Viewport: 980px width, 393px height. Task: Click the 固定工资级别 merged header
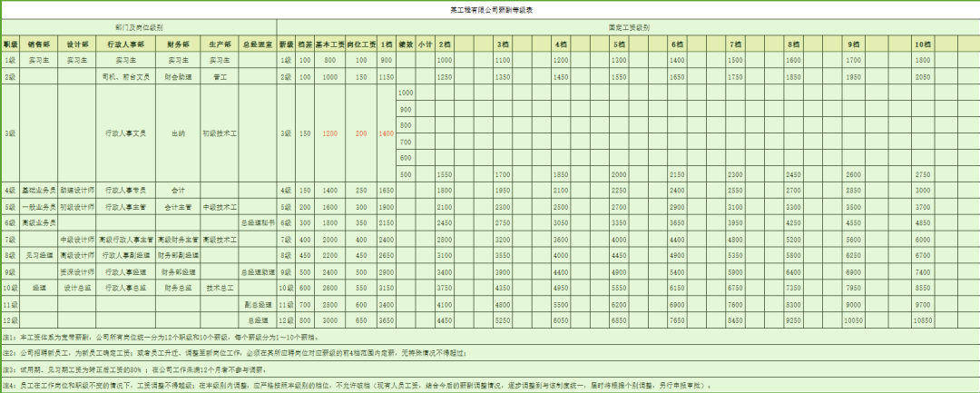pos(628,28)
